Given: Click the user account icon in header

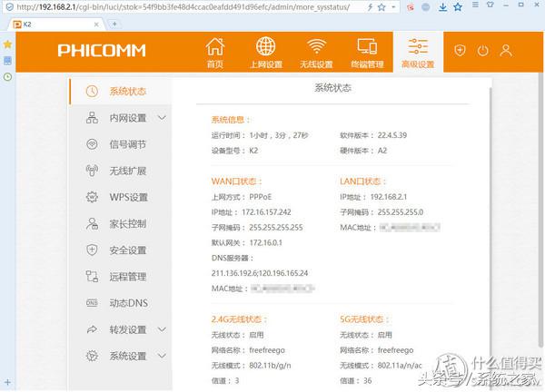Looking at the screenshot, I should [x=506, y=51].
